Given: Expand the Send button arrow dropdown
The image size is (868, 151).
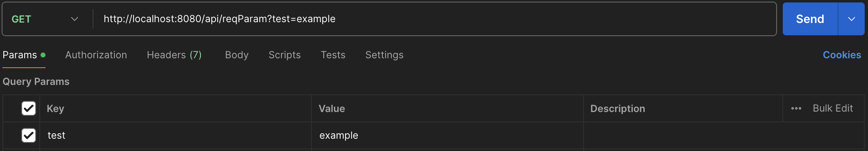Looking at the screenshot, I should click(851, 19).
